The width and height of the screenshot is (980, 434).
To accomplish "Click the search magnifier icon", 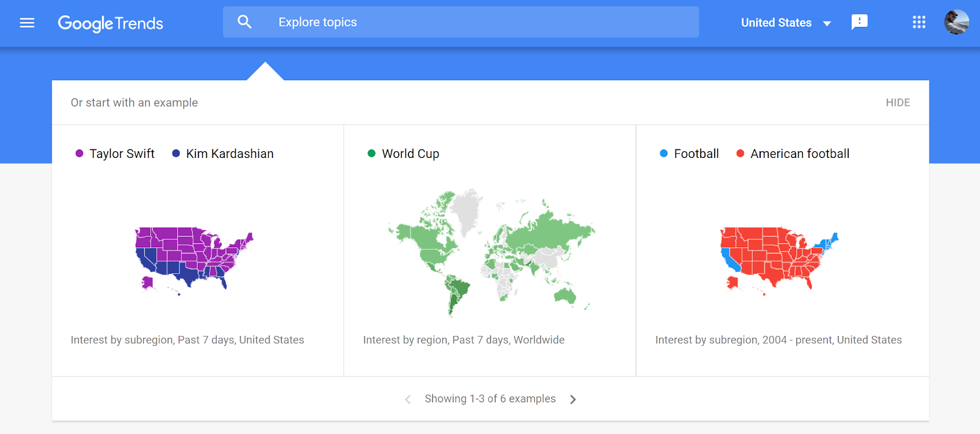I will click(244, 22).
